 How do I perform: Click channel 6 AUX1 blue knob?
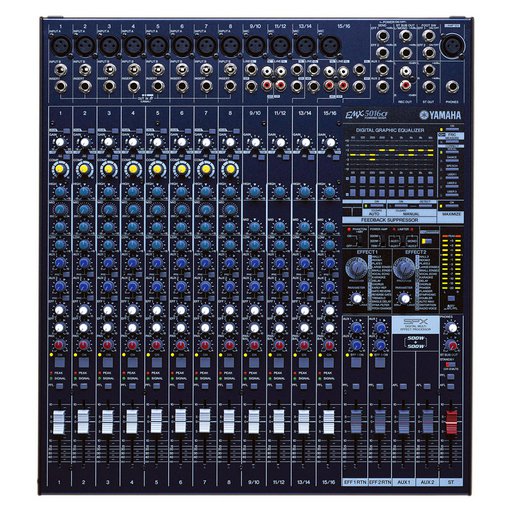[181, 262]
